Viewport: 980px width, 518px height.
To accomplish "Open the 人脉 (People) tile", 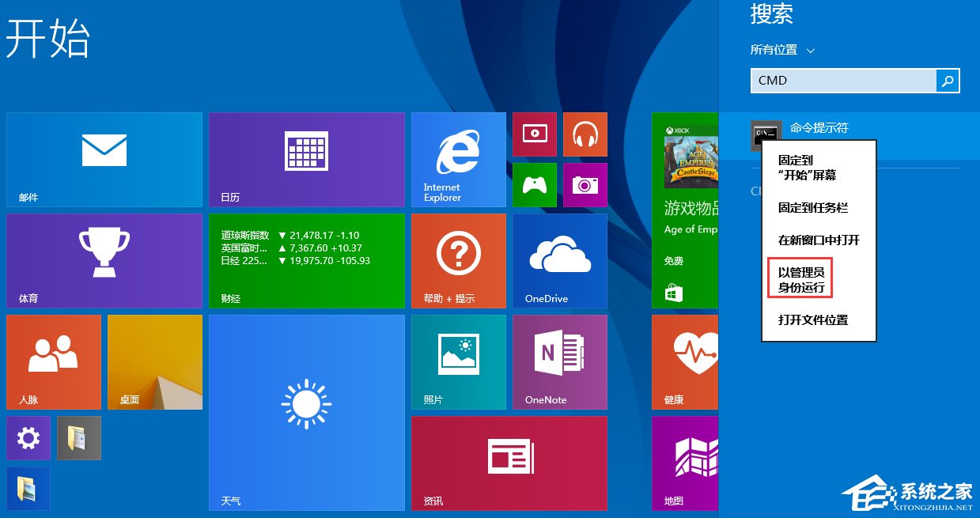I will (53, 361).
